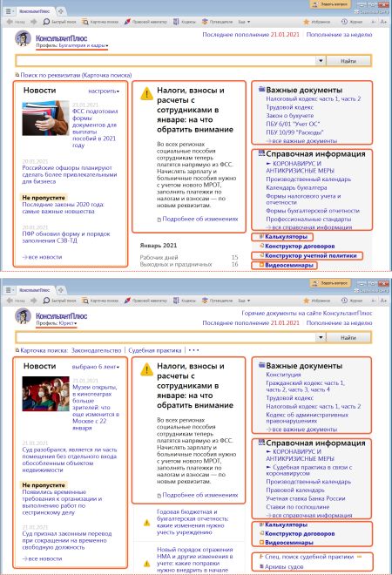This screenshot has width=392, height=575.
Task: Select КонсультантПлюс tab in Юрист window
Action: click(35, 290)
